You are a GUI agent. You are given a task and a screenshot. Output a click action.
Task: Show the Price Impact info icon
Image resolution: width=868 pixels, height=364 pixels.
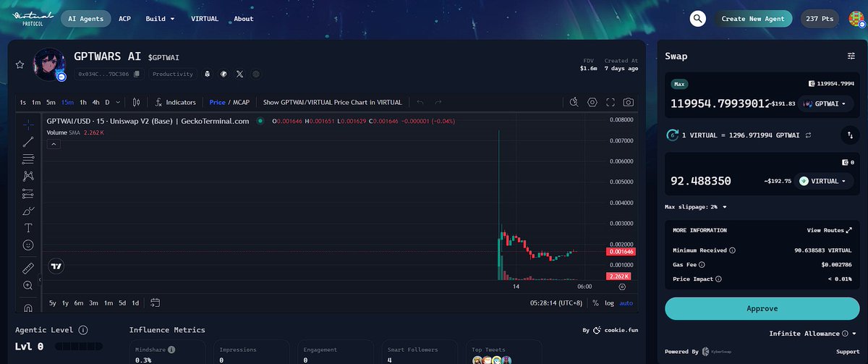(x=719, y=279)
